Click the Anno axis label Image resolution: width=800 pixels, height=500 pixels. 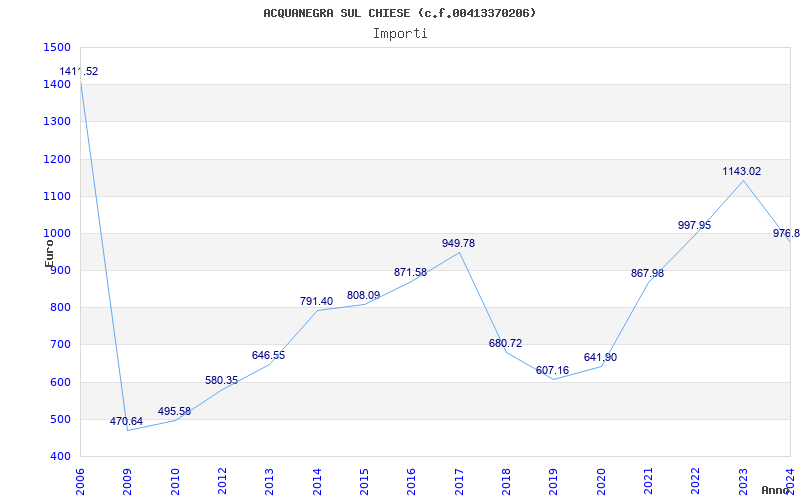pyautogui.click(x=776, y=490)
